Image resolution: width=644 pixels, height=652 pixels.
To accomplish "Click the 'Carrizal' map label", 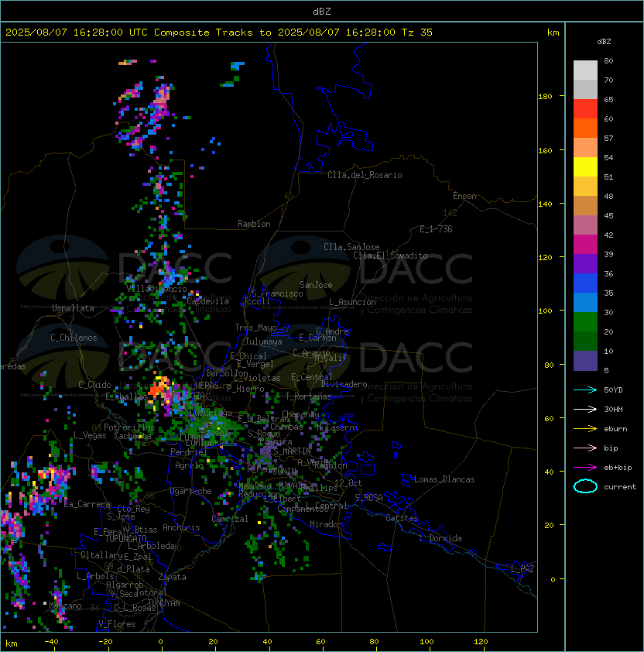I will coord(230,519).
